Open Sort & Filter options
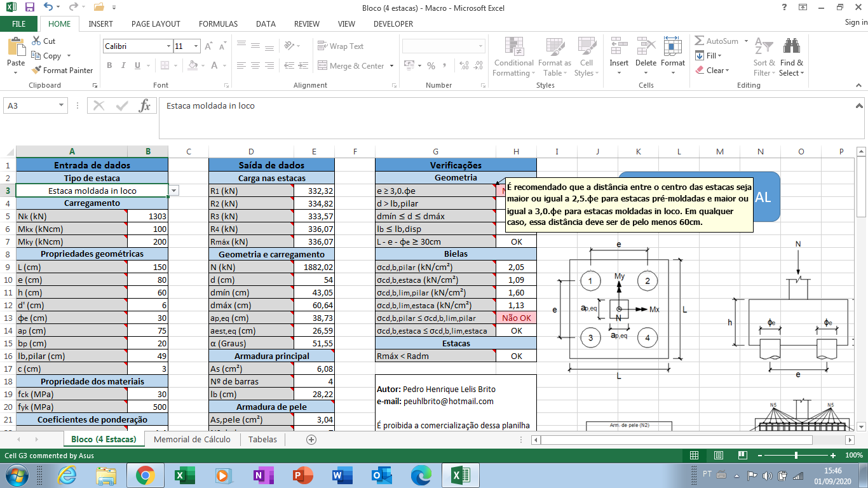Image resolution: width=868 pixels, height=488 pixels. coord(764,56)
